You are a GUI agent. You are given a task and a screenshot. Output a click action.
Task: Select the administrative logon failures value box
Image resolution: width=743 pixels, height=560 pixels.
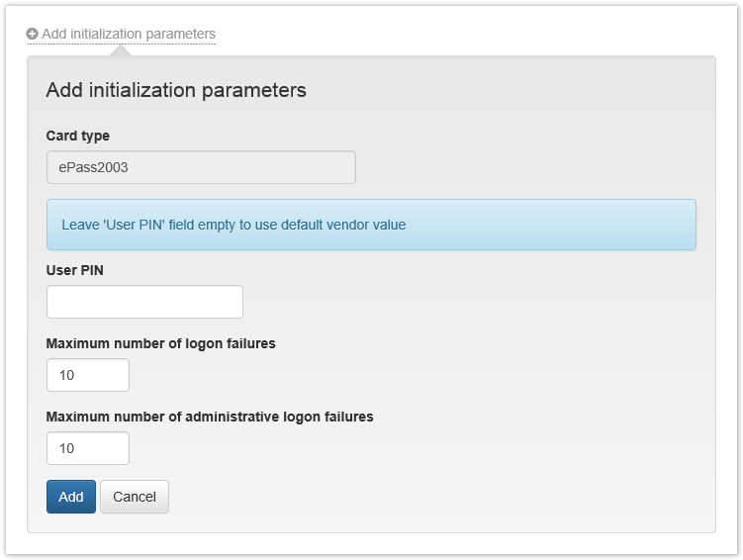[87, 448]
